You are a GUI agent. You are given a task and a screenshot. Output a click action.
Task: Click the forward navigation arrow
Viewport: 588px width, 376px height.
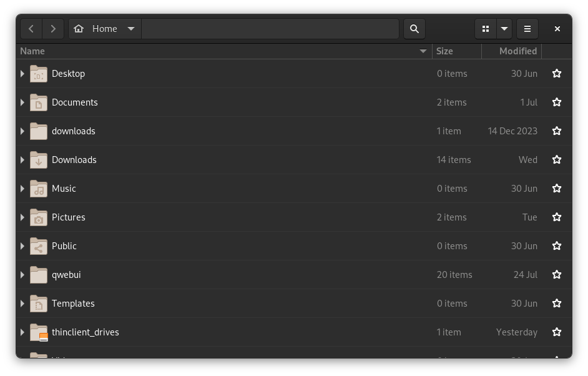[53, 29]
